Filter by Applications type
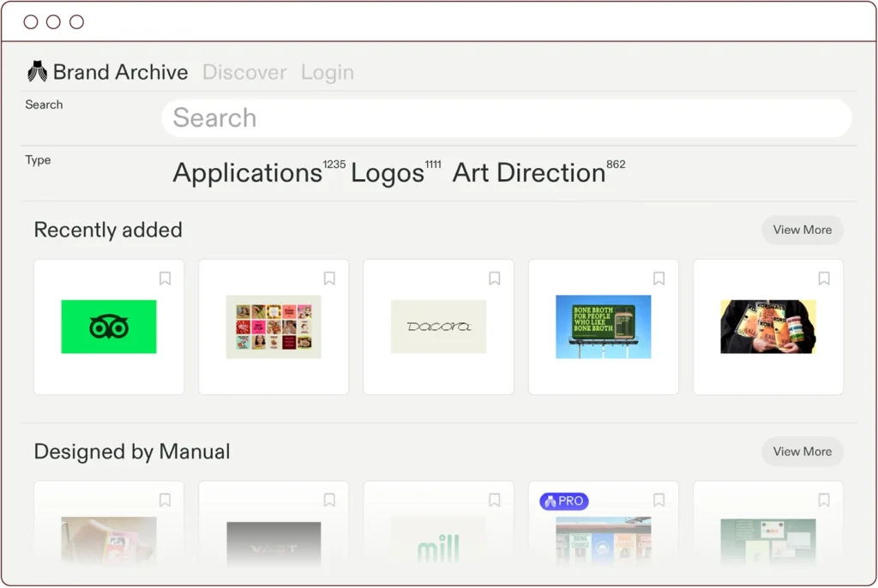This screenshot has width=878, height=588. click(248, 172)
